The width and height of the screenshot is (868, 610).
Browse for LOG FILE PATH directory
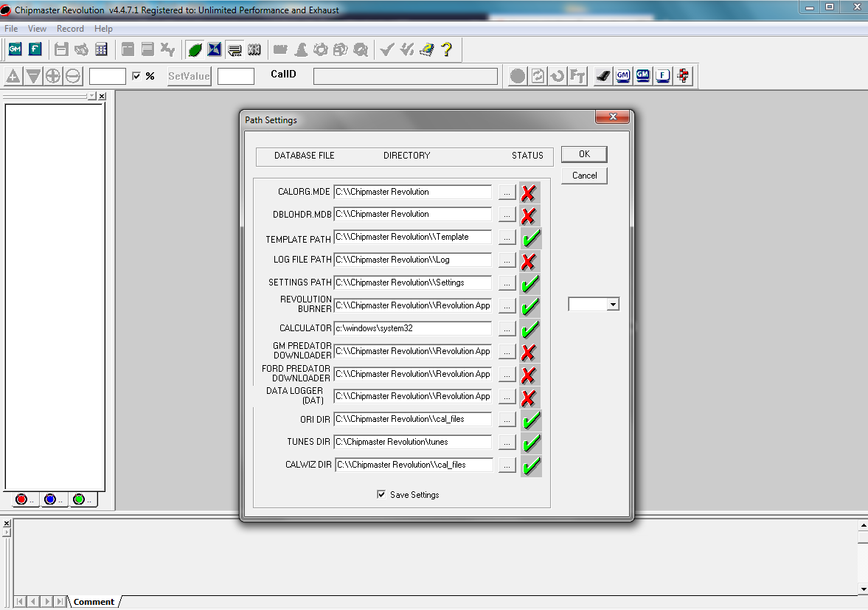pyautogui.click(x=507, y=260)
